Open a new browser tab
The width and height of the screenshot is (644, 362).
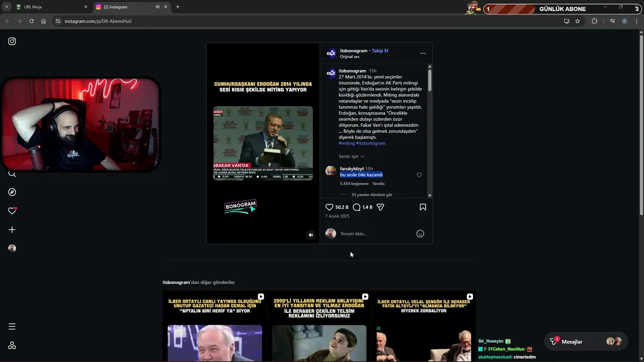(x=178, y=7)
